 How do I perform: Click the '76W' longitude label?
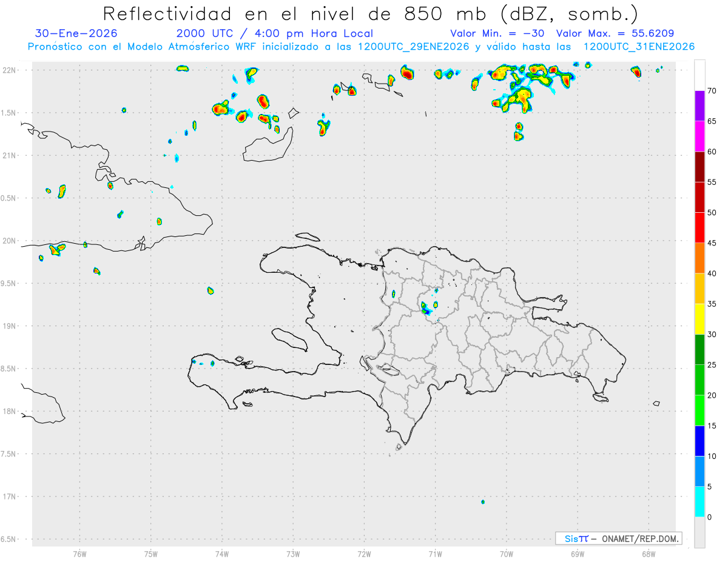[79, 554]
